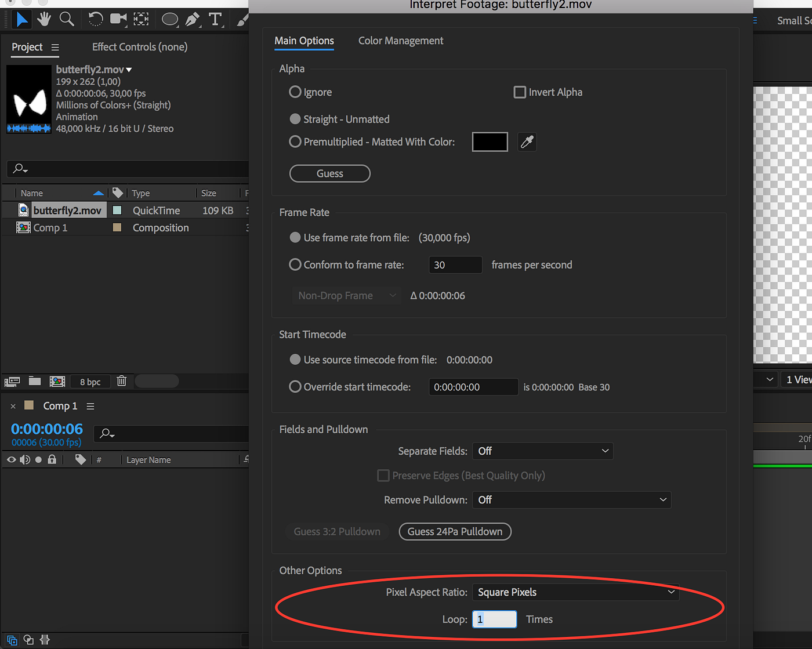Open the Separate Fields dropdown
Screen dimensions: 812x649
[542, 451]
